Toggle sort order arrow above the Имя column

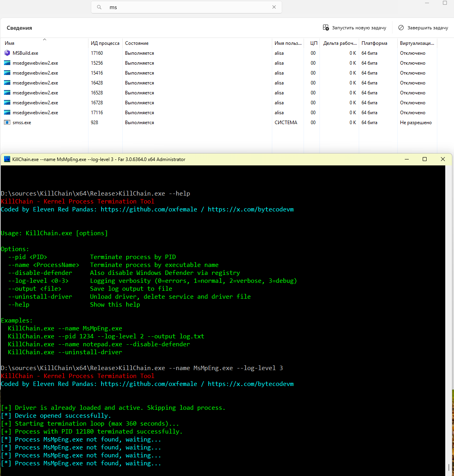click(x=44, y=39)
